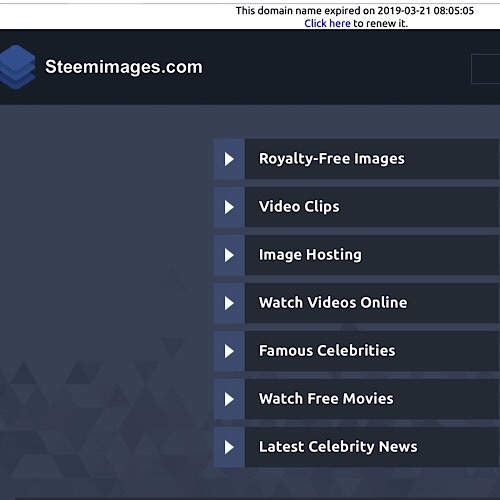Click the stacked layers Steemimages logo
The image size is (500, 500).
[17, 67]
